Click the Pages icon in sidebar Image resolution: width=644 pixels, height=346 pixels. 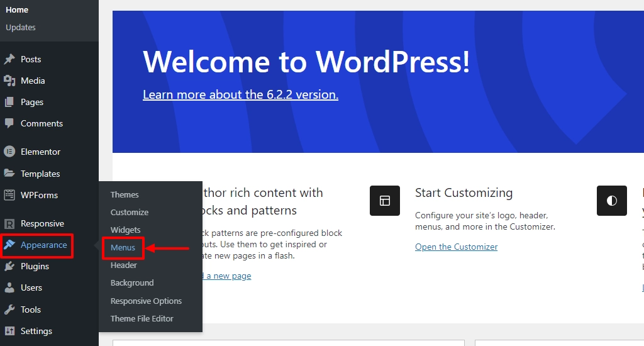pyautogui.click(x=9, y=102)
